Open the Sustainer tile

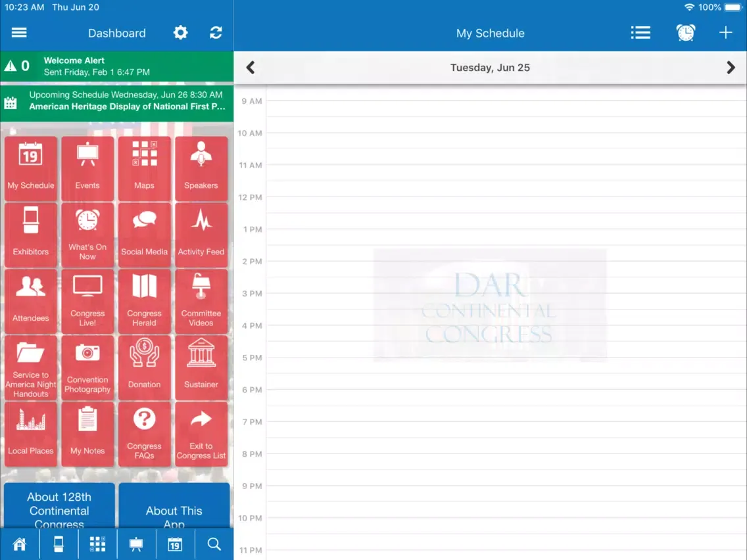tap(201, 367)
